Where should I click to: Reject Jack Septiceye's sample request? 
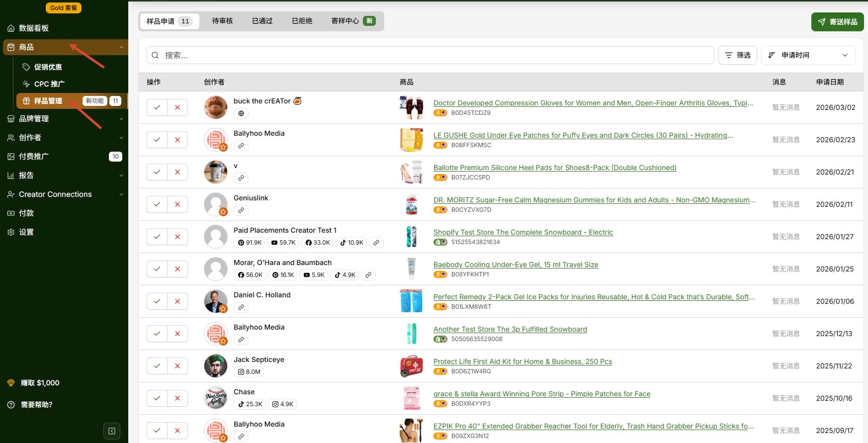tap(177, 366)
